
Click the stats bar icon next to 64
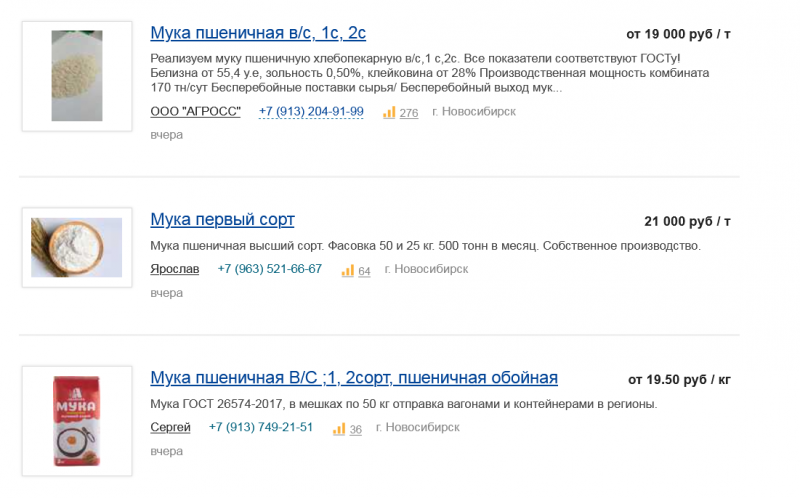[348, 270]
